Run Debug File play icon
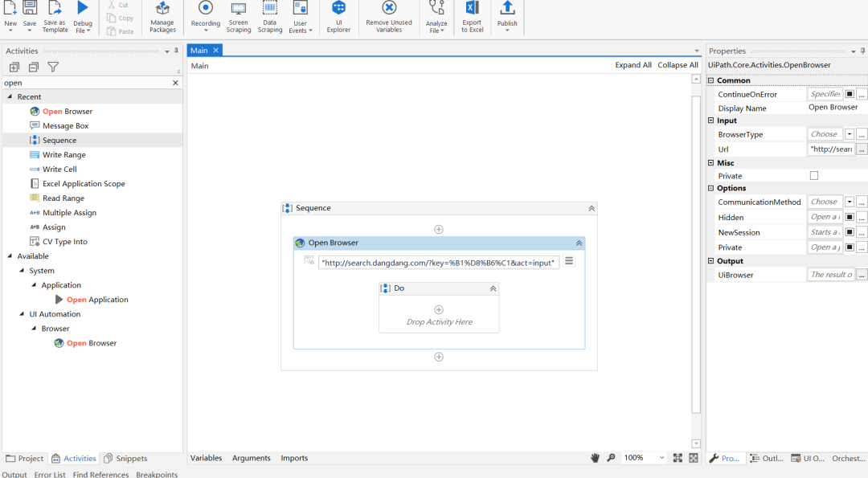 [x=83, y=8]
